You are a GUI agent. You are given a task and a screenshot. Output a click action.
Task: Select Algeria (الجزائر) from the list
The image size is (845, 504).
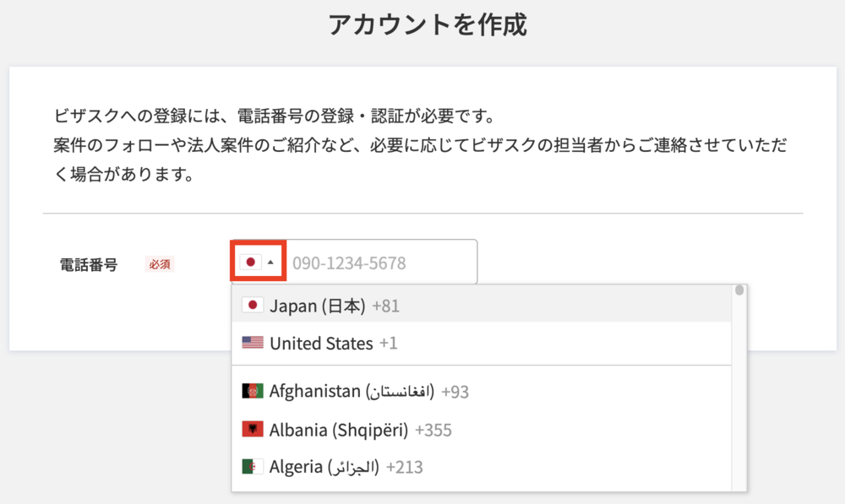482,466
